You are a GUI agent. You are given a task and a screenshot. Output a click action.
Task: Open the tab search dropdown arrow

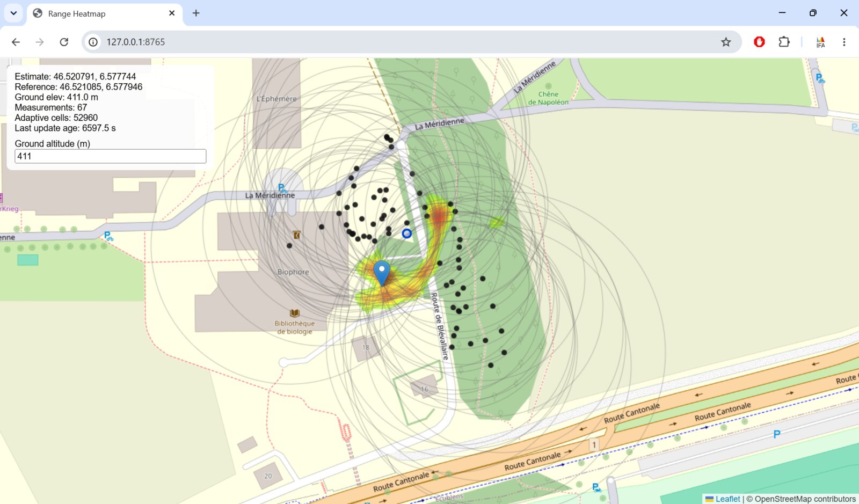coord(13,13)
